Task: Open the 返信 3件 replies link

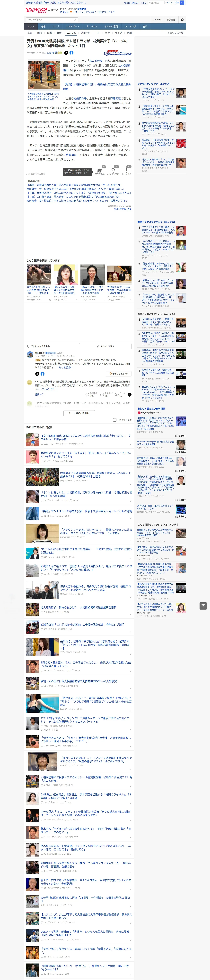Action: 39,394
